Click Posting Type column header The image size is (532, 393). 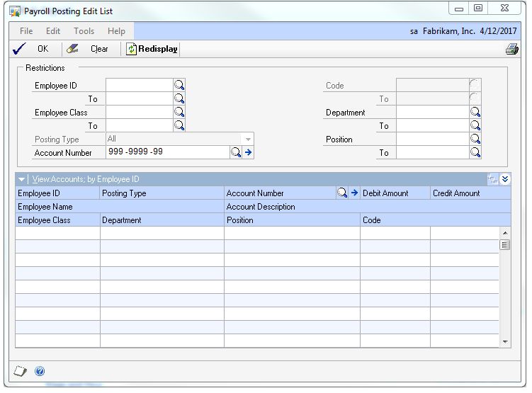pos(162,193)
